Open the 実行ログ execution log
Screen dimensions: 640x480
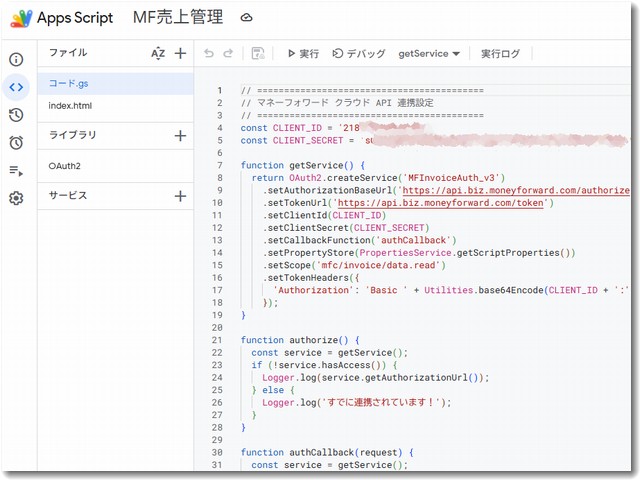500,54
